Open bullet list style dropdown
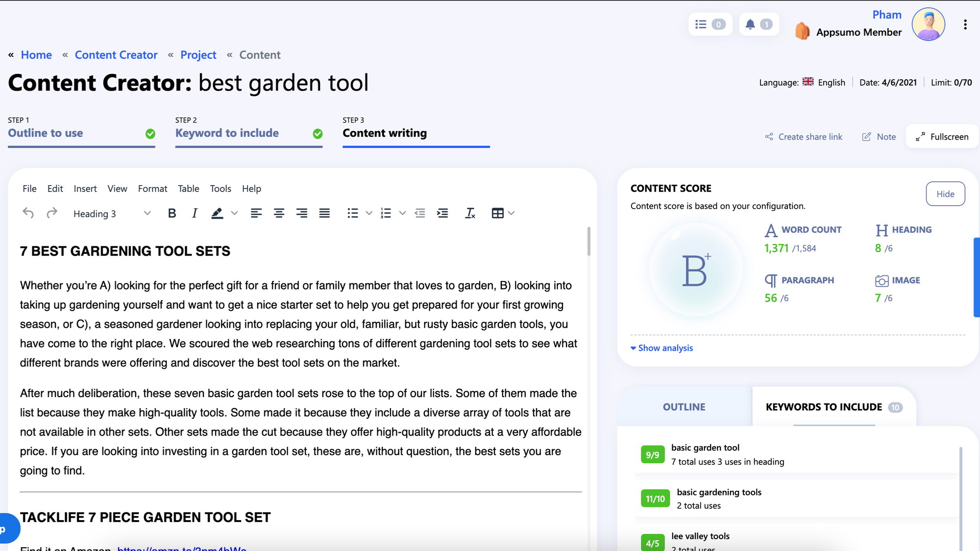 pyautogui.click(x=369, y=213)
